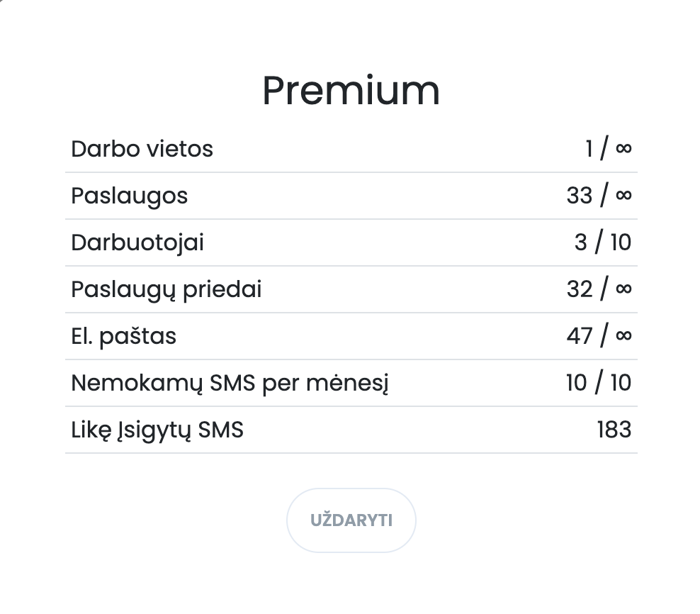Viewport: 700px width, 614px height.
Task: Select the El. paštas row label
Action: click(x=123, y=336)
